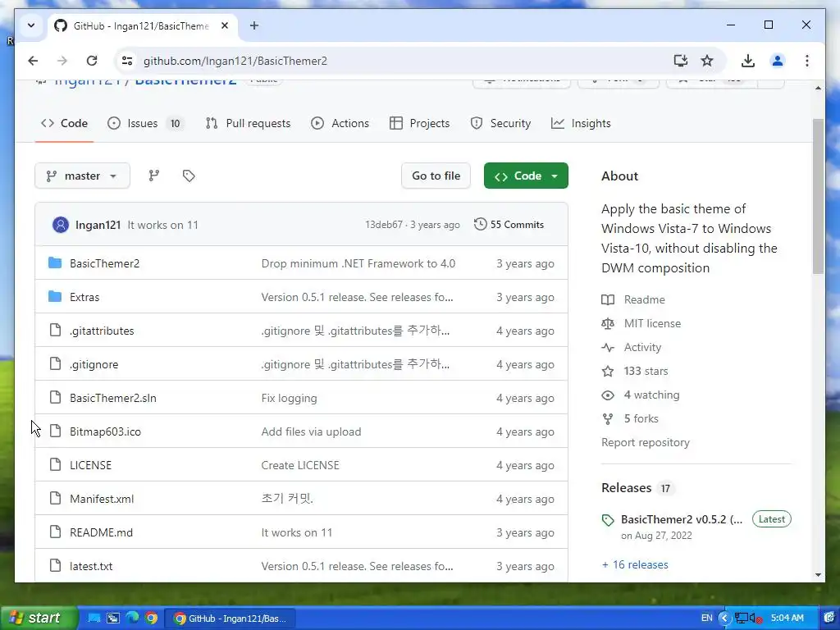Open site information icon in address bar

[127, 61]
